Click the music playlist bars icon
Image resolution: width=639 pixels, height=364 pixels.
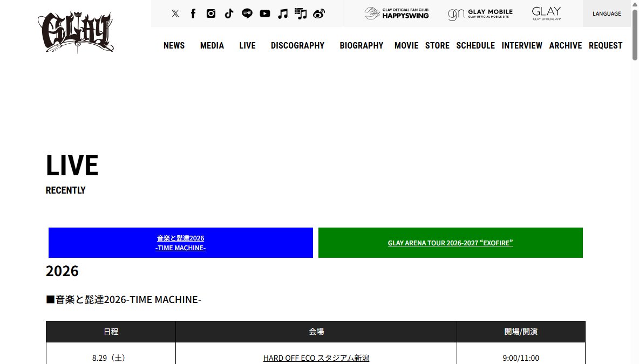pos(301,14)
